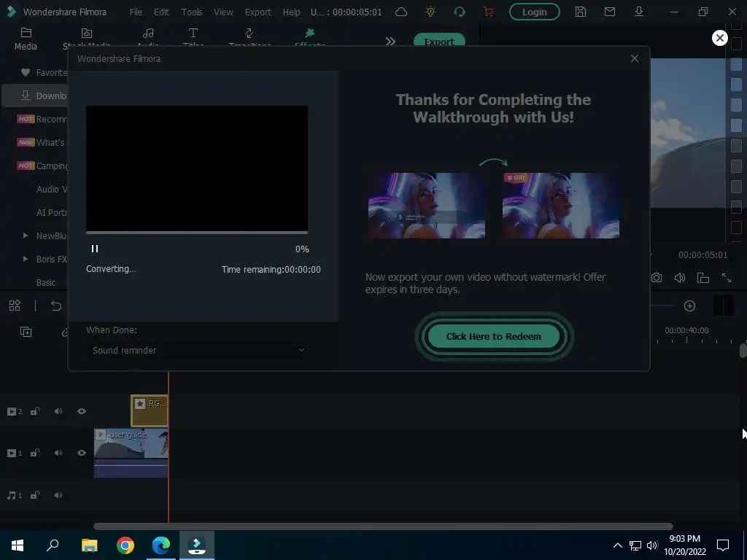747x560 pixels.
Task: Toggle lock on video track 1
Action: [x=35, y=453]
